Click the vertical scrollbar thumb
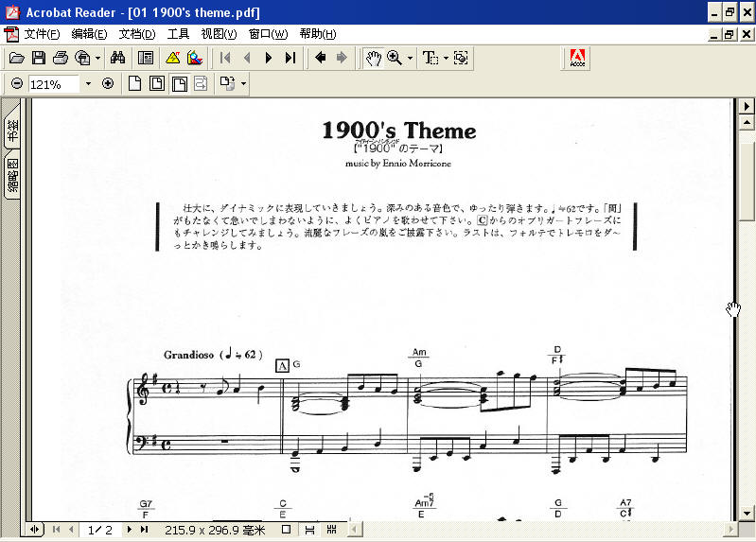Screen dimensions: 756x542 pos(747,181)
